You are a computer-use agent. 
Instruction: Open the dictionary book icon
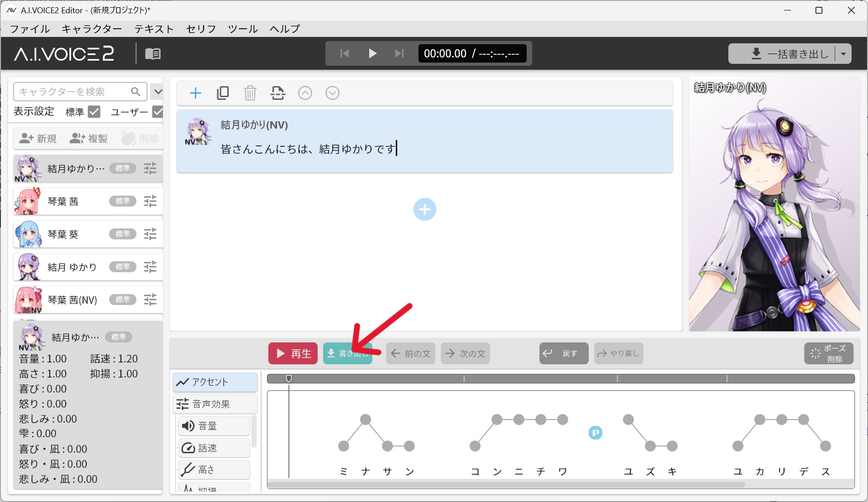point(153,54)
